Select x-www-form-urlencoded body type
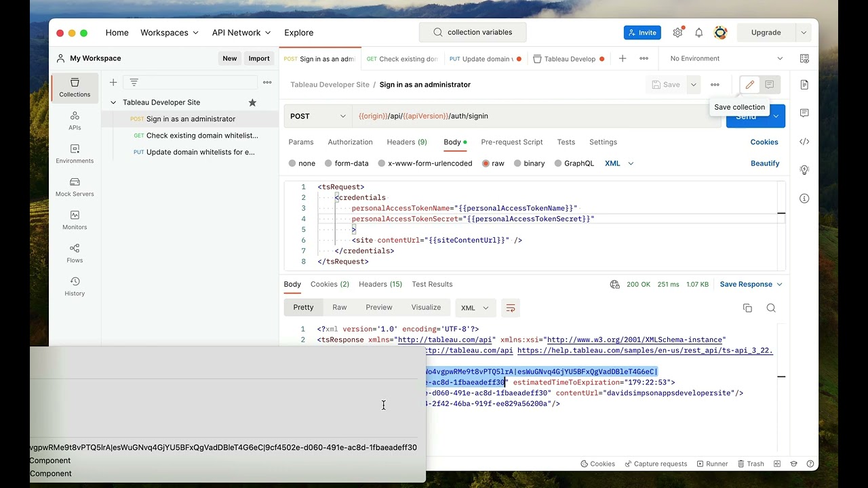 tap(425, 163)
